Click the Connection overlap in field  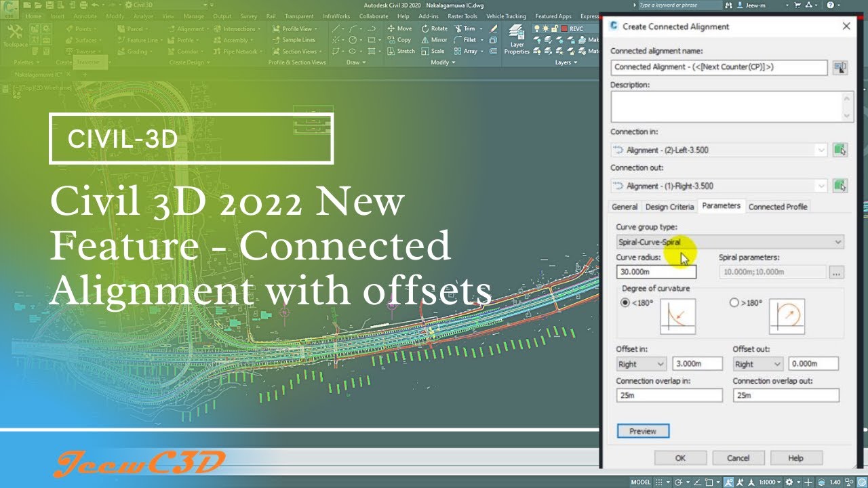pos(669,395)
